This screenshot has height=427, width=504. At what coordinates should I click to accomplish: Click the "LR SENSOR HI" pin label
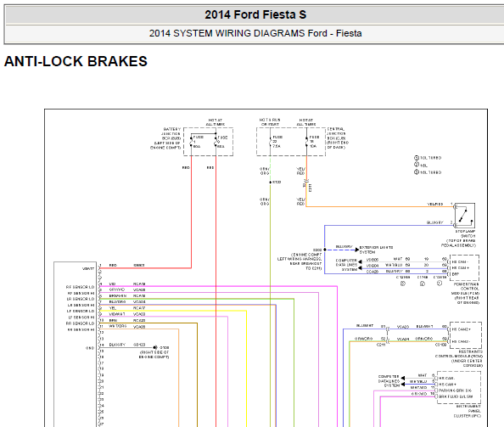(x=81, y=305)
